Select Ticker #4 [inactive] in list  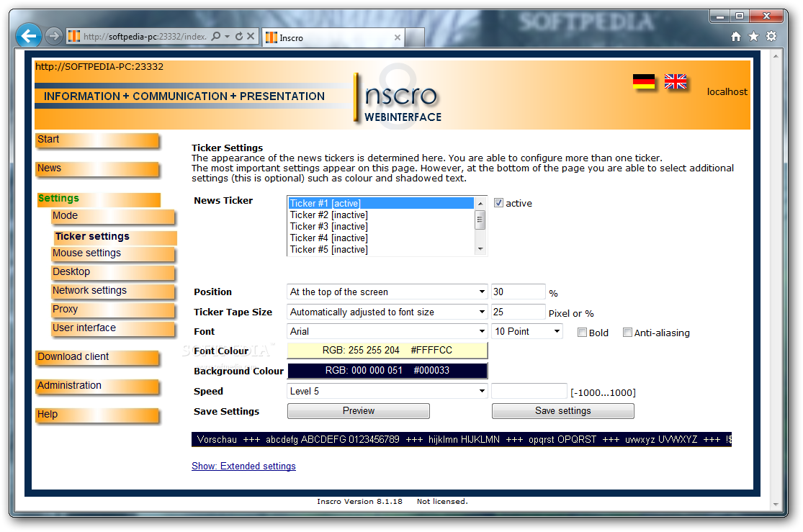(381, 238)
